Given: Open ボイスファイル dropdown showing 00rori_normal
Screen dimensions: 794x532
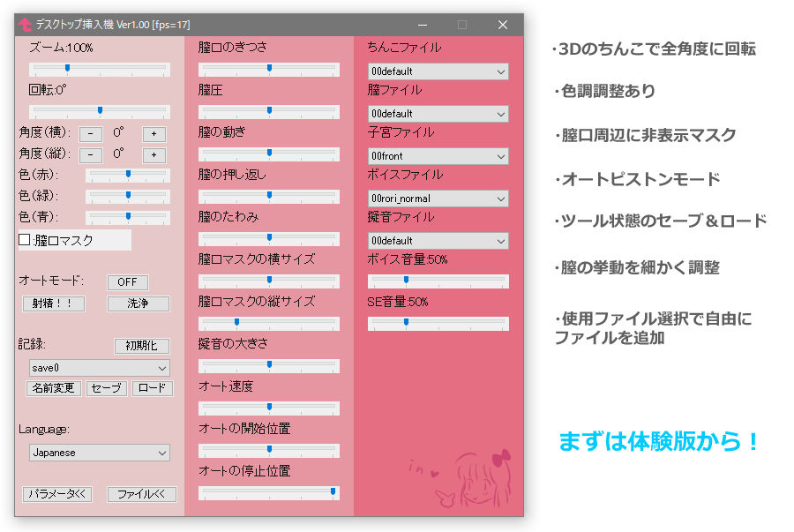Looking at the screenshot, I should point(438,199).
